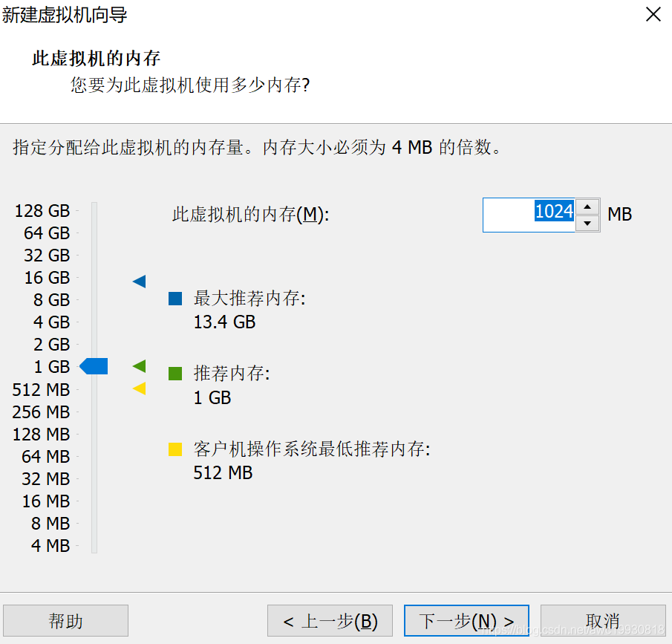The image size is (672, 644).
Task: Select the 512 MB slider label
Action: (41, 390)
